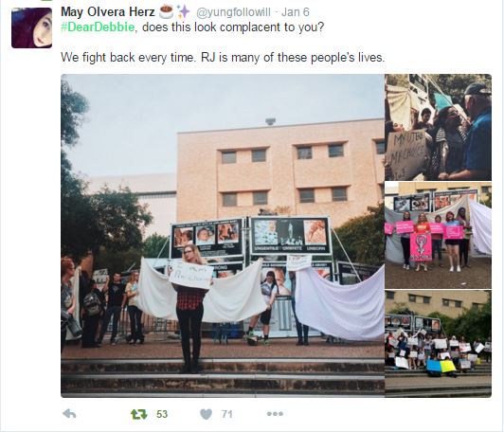Like the tweet with the heart icon

coord(206,414)
